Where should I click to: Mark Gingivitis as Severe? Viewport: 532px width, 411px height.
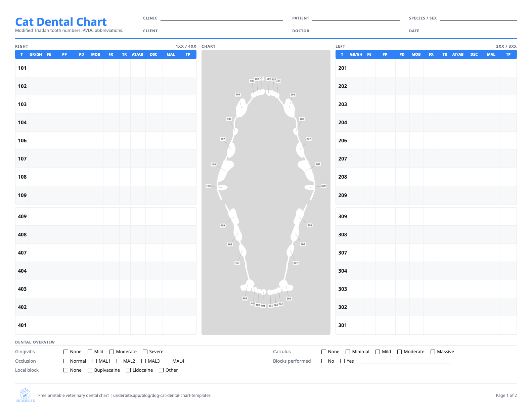coord(145,352)
